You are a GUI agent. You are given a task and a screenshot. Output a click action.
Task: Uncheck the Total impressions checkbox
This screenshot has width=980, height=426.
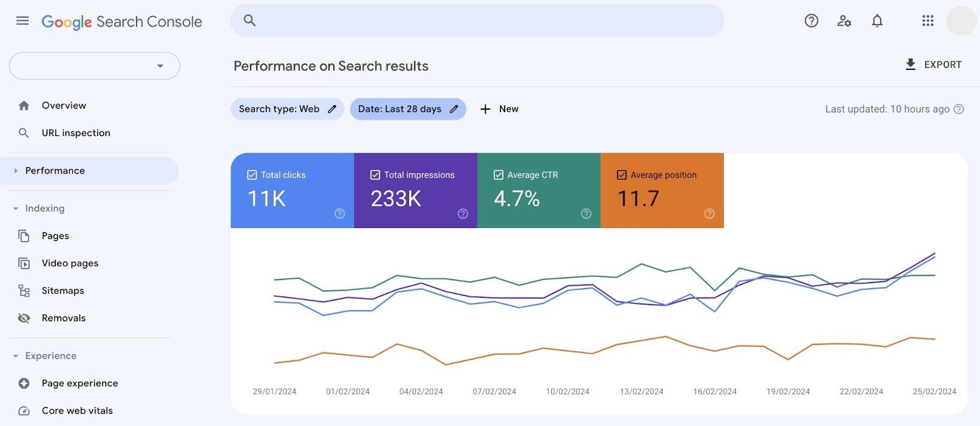point(375,175)
